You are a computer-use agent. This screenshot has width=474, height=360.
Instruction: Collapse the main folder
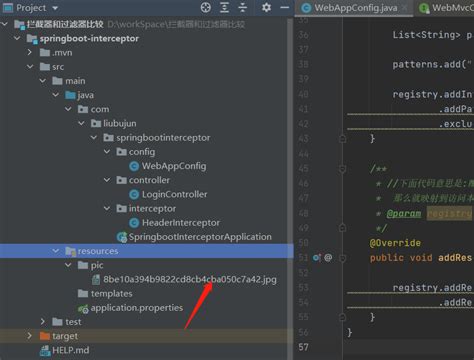tap(43, 81)
